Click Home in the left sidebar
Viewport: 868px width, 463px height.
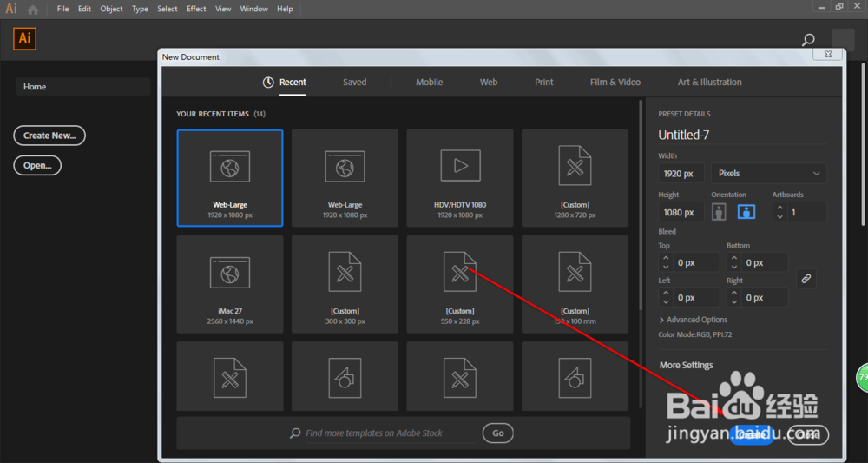pos(83,87)
